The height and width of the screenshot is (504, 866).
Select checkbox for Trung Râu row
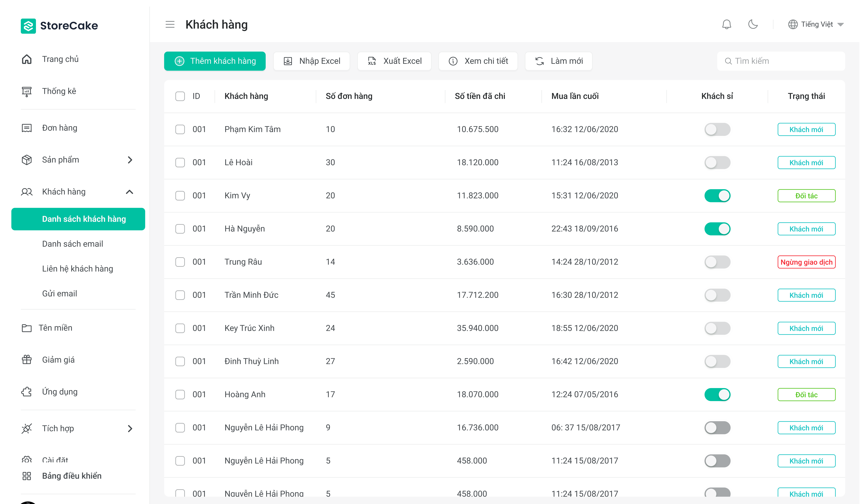point(180,262)
